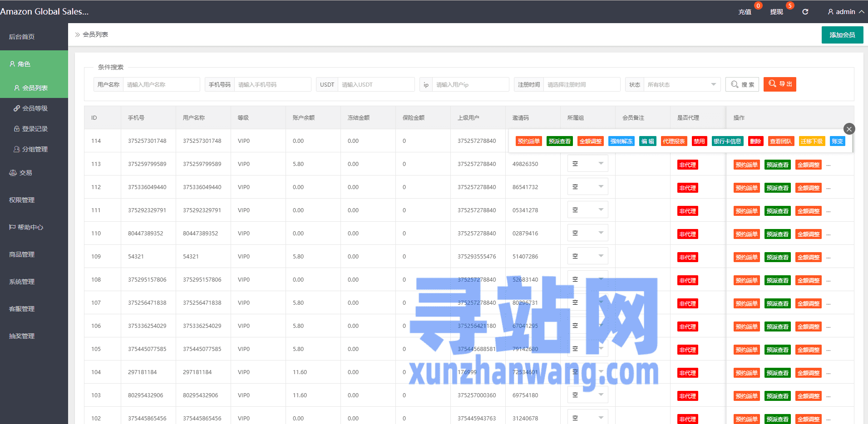Click 预约派单 in the popup actions
Viewport: 868px width, 424px height.
[x=529, y=141]
